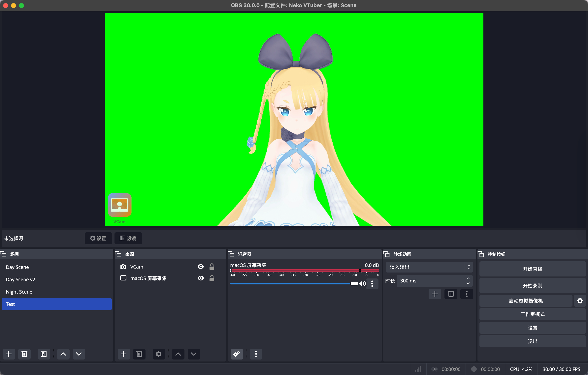Open mixer three-dot menu for macOS 屏幕采集
Viewport: 588px width, 375px height.
[x=372, y=283]
